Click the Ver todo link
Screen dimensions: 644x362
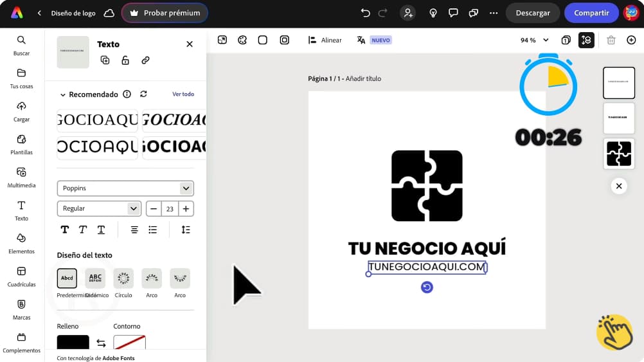coord(183,94)
